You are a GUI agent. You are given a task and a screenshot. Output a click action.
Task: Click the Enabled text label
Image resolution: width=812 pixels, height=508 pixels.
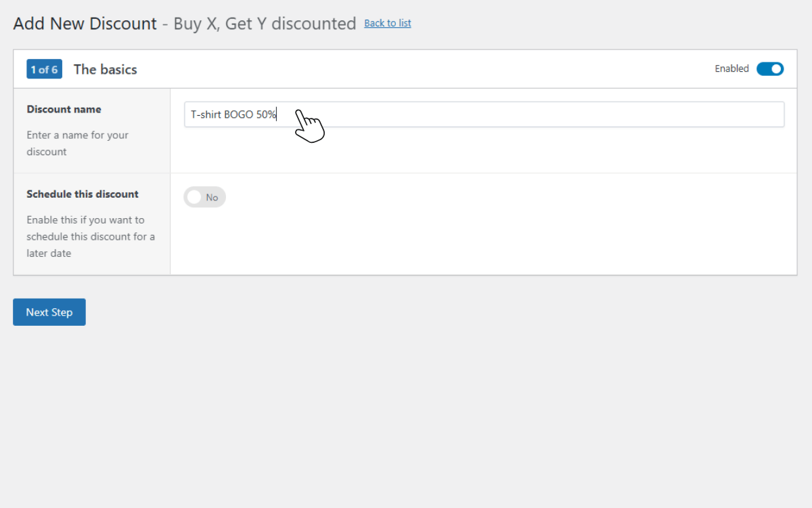coord(731,68)
